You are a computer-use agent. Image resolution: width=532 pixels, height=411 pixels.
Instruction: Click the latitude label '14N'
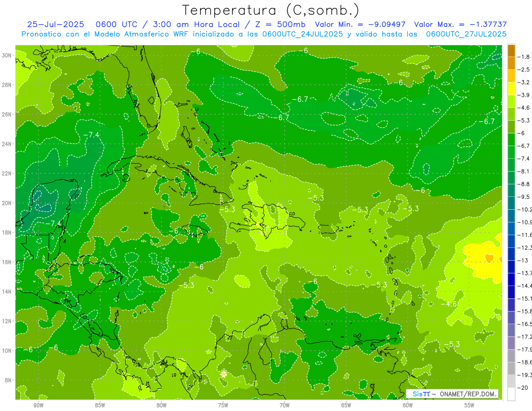7,291
